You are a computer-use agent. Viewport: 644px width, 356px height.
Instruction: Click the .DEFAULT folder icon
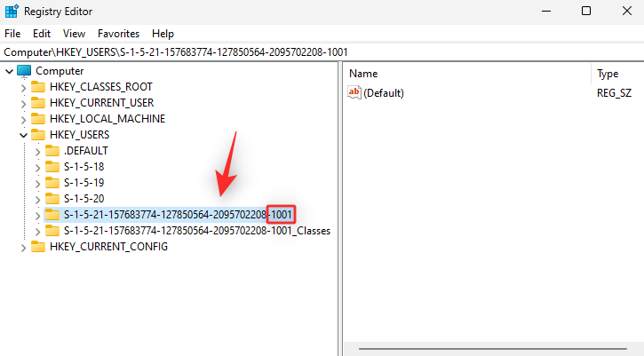[x=52, y=151]
